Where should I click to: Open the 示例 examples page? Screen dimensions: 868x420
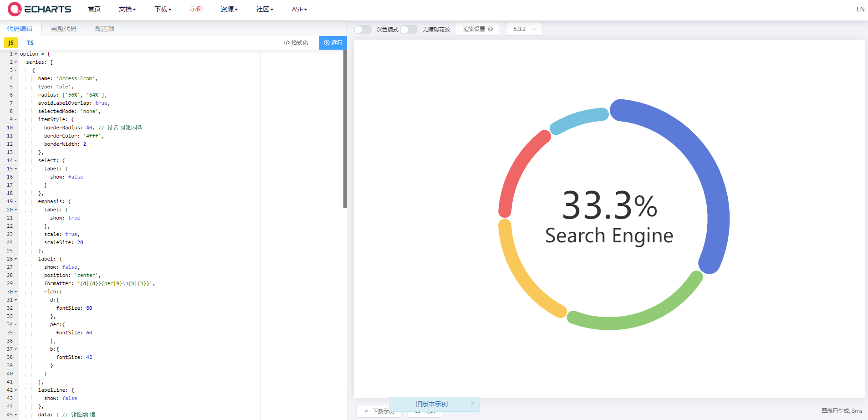[x=196, y=9]
